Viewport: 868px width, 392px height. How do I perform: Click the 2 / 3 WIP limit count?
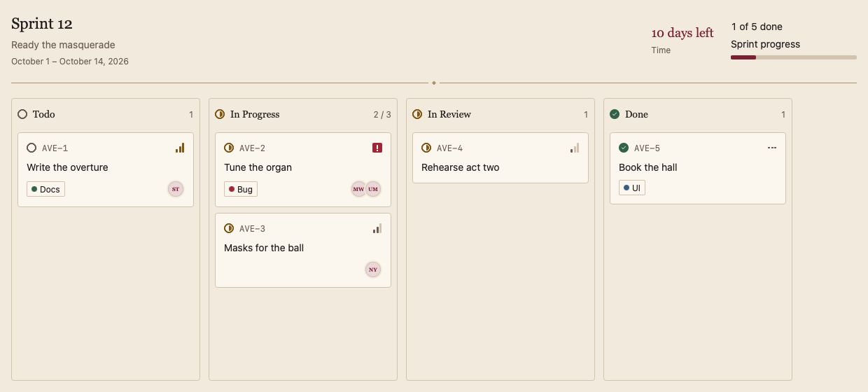382,115
